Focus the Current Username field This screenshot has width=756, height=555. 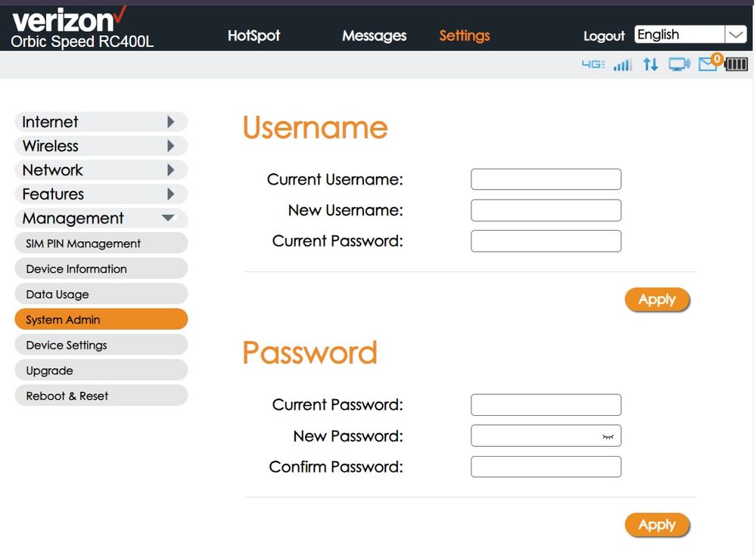[x=546, y=179]
